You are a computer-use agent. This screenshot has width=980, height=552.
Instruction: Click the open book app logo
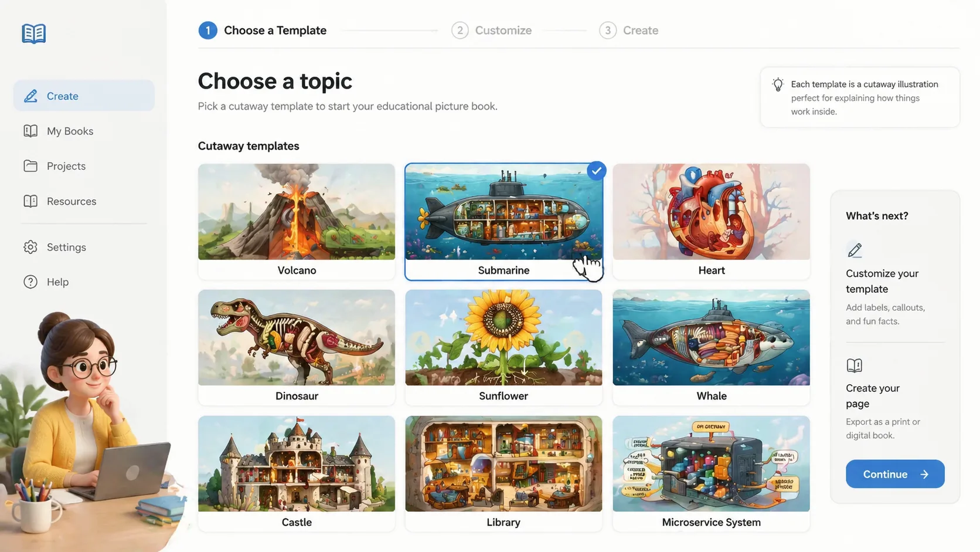[x=34, y=33]
